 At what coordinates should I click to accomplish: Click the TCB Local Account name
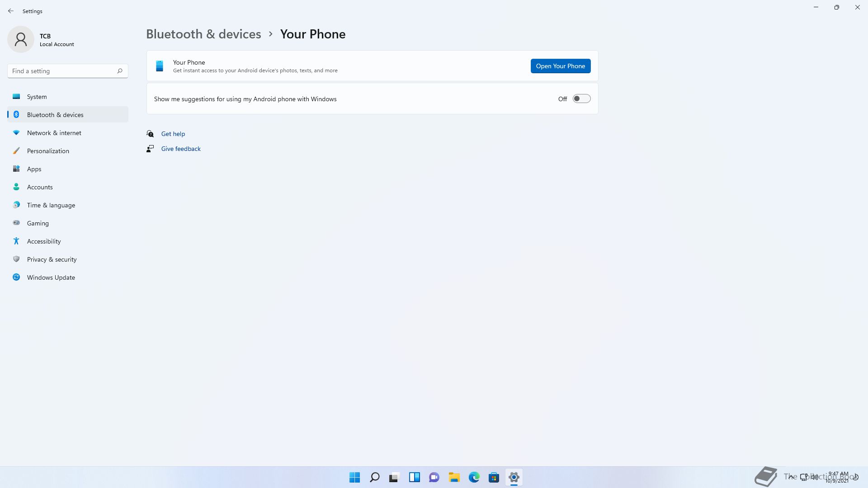(57, 40)
